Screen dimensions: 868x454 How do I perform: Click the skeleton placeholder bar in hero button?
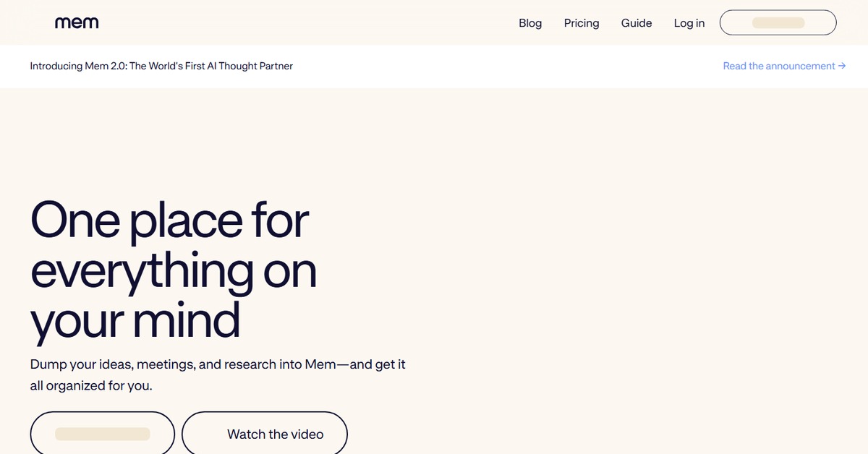[x=102, y=434]
